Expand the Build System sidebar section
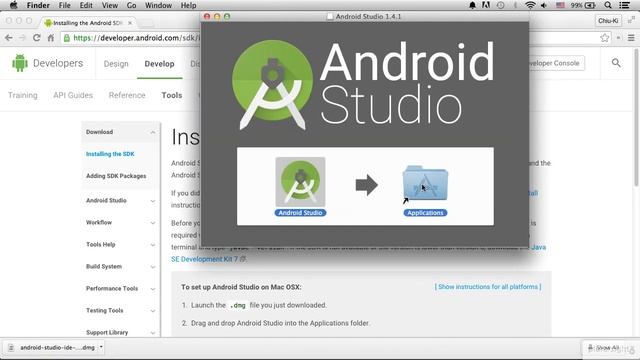Viewport: 640px width, 360px height. coord(153,267)
